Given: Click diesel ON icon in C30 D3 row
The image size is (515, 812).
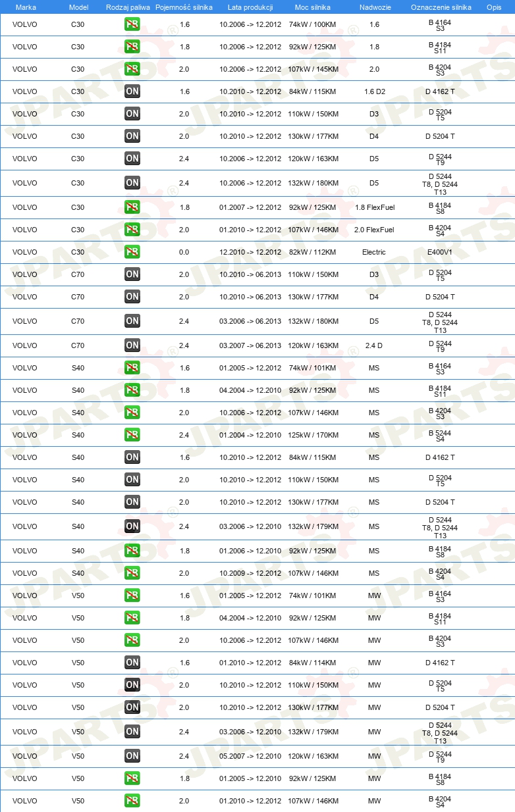Looking at the screenshot, I should tap(132, 114).
